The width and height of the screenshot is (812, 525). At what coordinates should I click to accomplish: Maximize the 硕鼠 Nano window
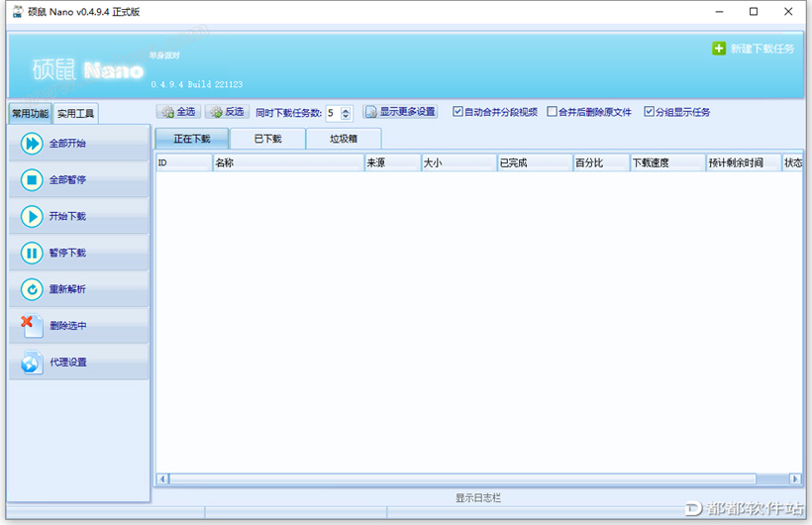[754, 12]
